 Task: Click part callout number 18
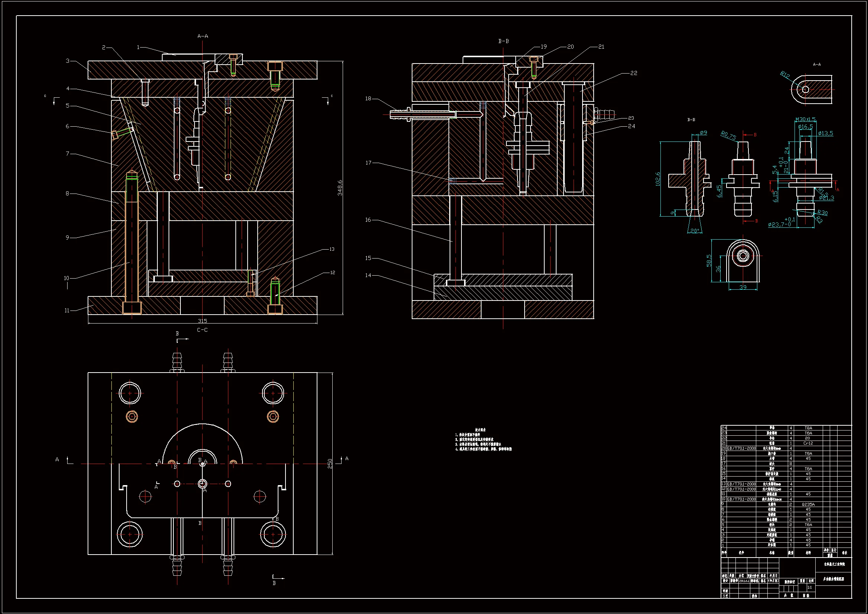click(x=368, y=98)
